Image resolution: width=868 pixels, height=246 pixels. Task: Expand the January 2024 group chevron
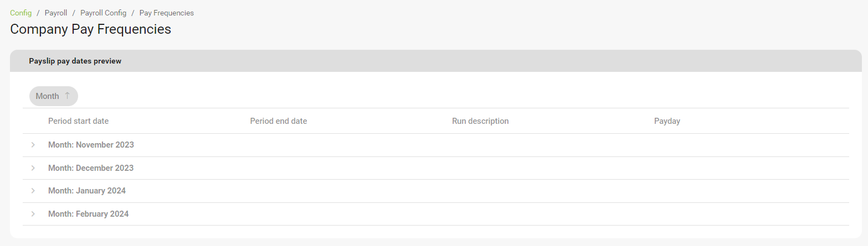33,191
